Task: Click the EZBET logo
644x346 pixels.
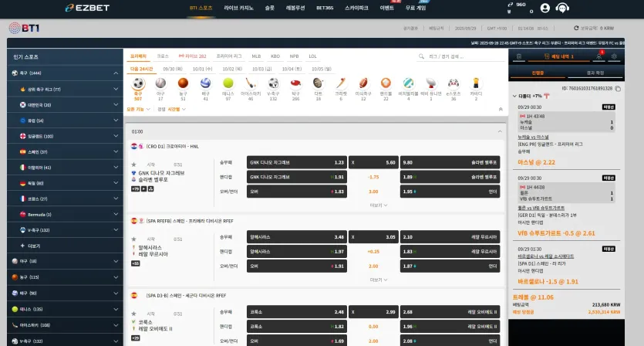Action: click(87, 8)
